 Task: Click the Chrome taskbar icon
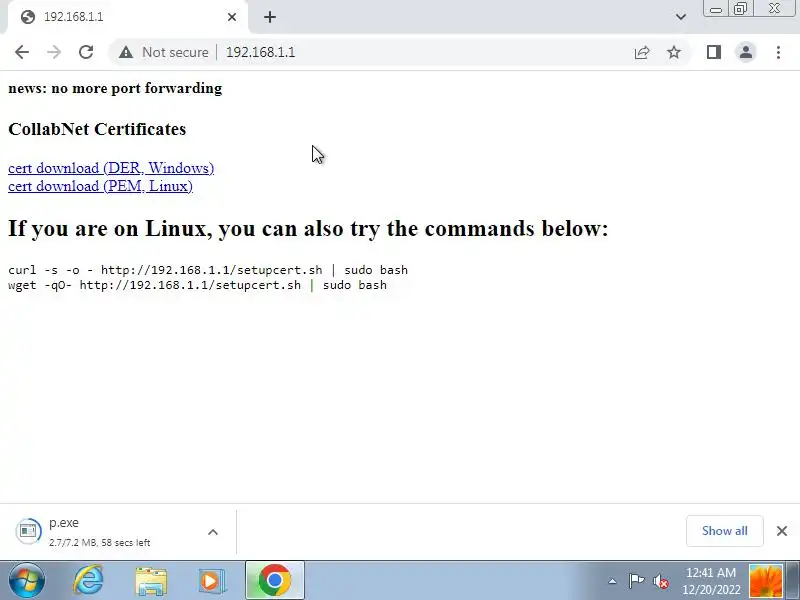(274, 580)
